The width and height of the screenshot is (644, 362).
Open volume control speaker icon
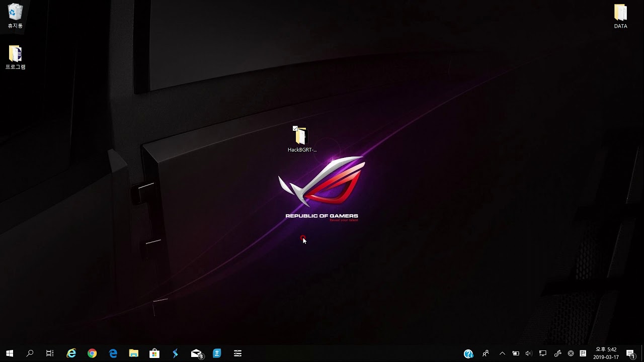[x=529, y=353]
